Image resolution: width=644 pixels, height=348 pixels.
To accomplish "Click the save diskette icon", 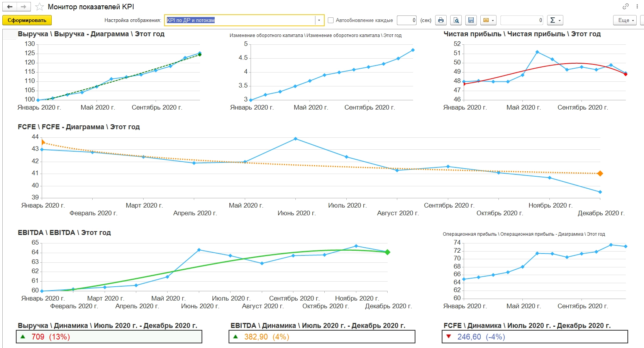I will [x=471, y=20].
